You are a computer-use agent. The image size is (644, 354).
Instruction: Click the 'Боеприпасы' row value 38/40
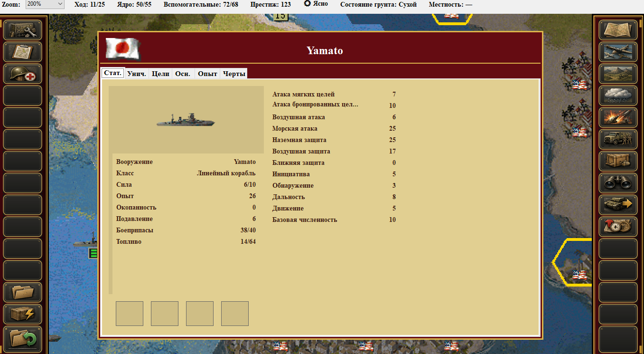[x=248, y=230]
